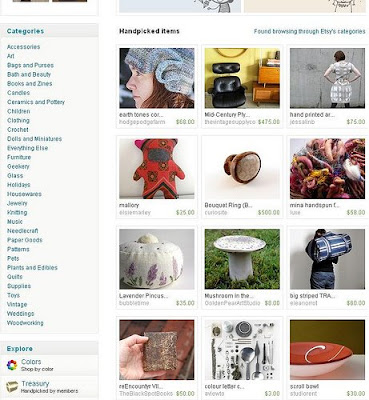Select the Vintage category link
This screenshot has height=400, width=369.
pos(17,304)
